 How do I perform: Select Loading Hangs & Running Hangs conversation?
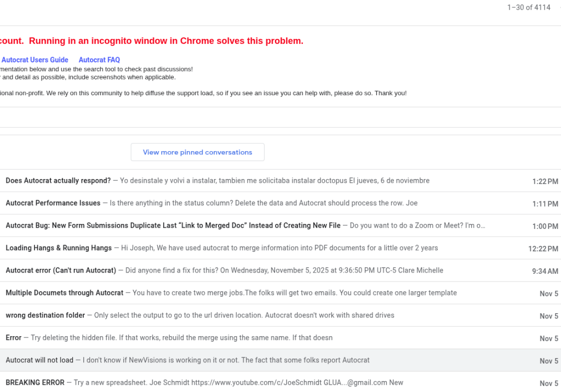[x=59, y=248]
